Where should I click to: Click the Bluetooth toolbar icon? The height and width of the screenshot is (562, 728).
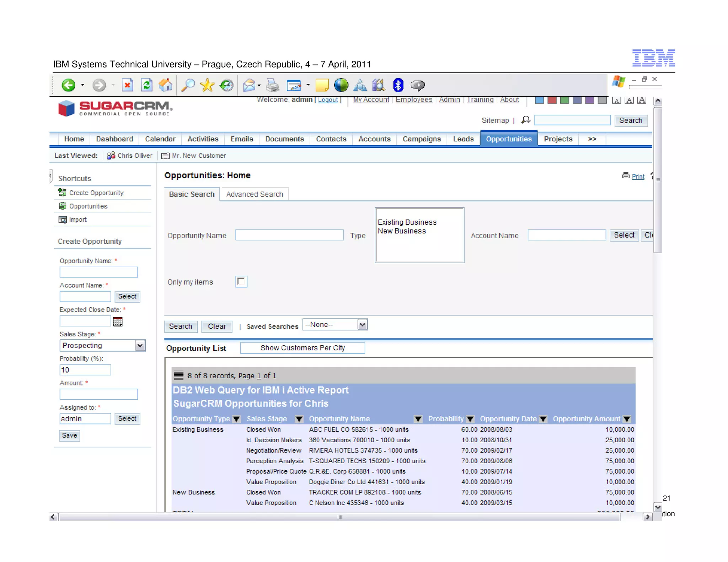coord(398,85)
